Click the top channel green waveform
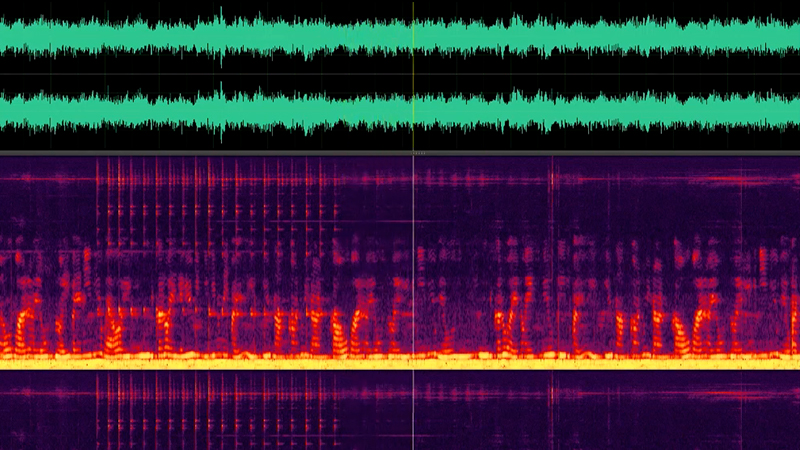Viewport: 800px width, 450px height. point(150,38)
